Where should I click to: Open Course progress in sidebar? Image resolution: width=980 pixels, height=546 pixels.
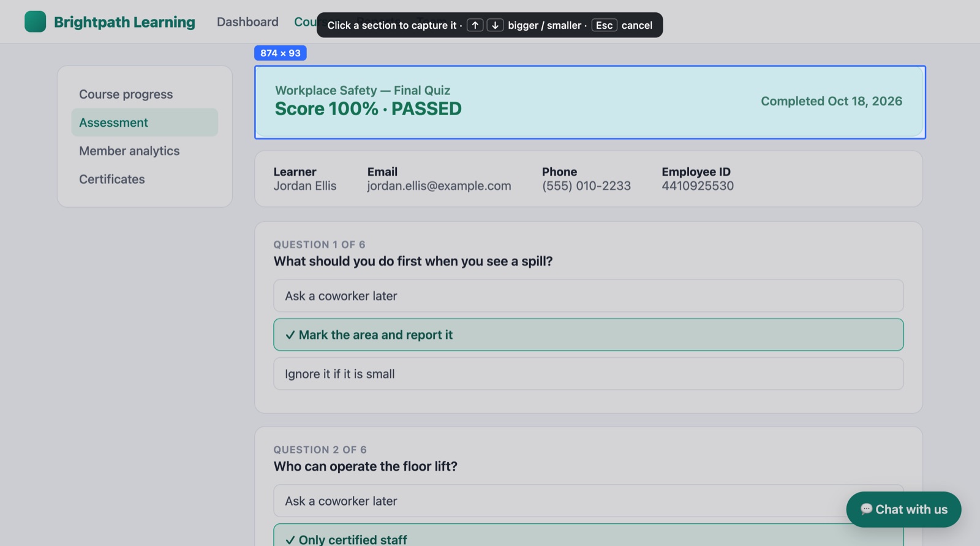click(145, 94)
